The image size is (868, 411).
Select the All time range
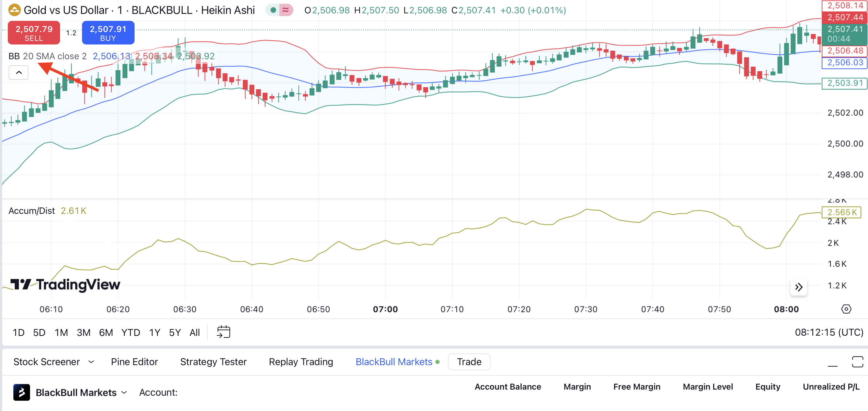pyautogui.click(x=195, y=333)
